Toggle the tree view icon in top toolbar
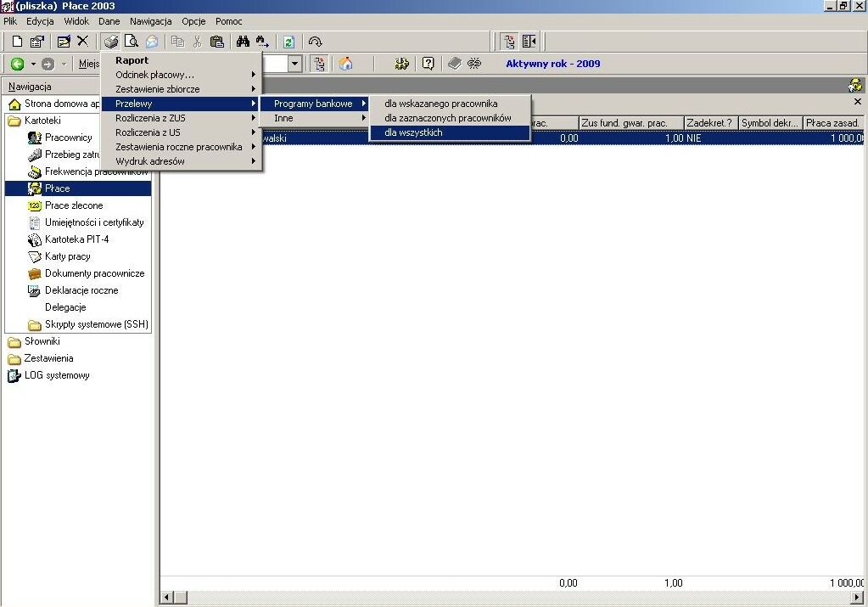The width and height of the screenshot is (868, 607). [x=509, y=42]
